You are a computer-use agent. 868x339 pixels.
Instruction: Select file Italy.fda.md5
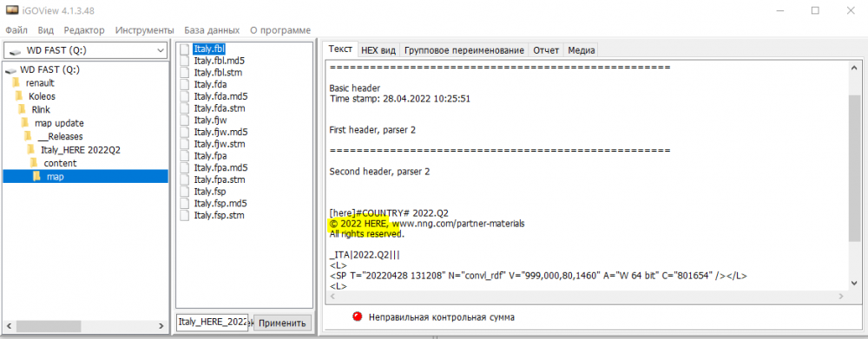click(220, 96)
